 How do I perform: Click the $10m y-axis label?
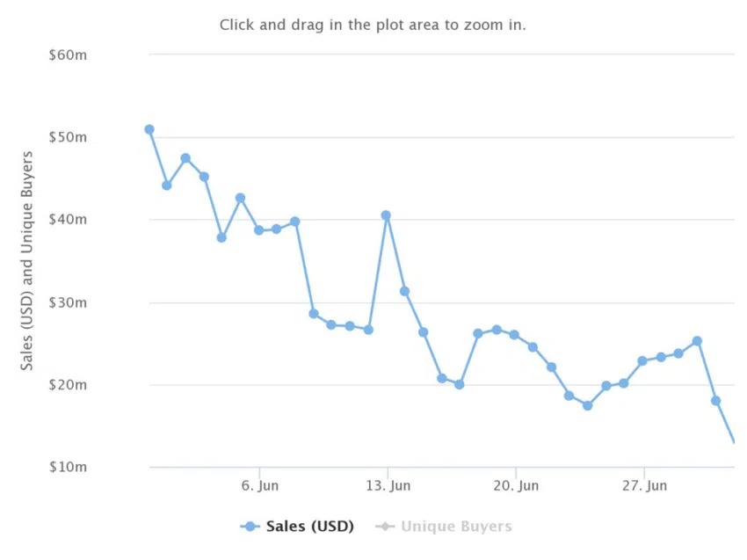coord(68,467)
